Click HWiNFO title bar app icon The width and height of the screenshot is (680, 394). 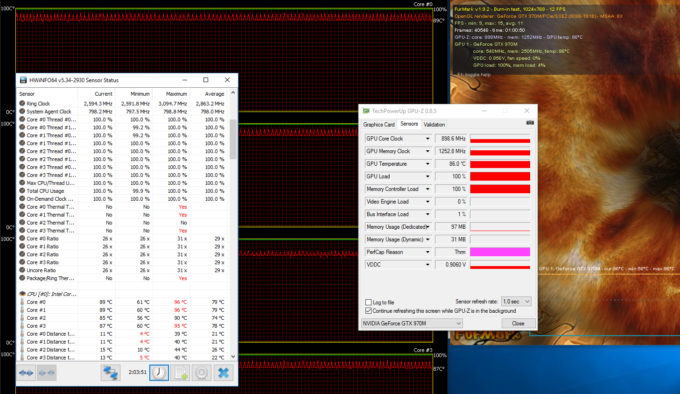pyautogui.click(x=23, y=80)
